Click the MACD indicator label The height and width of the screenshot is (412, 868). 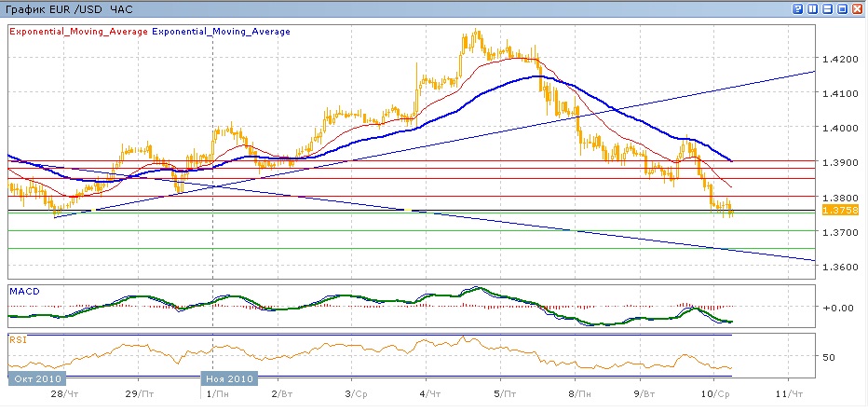click(x=23, y=291)
